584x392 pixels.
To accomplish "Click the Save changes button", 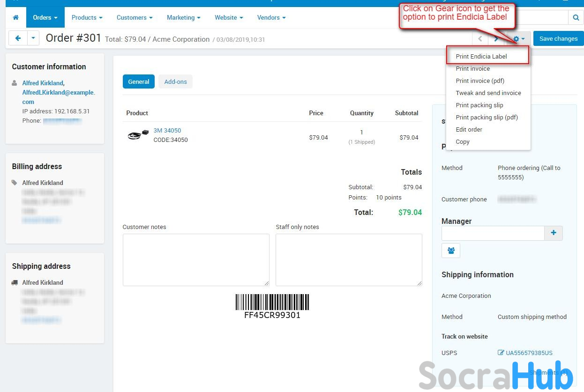I will (558, 39).
